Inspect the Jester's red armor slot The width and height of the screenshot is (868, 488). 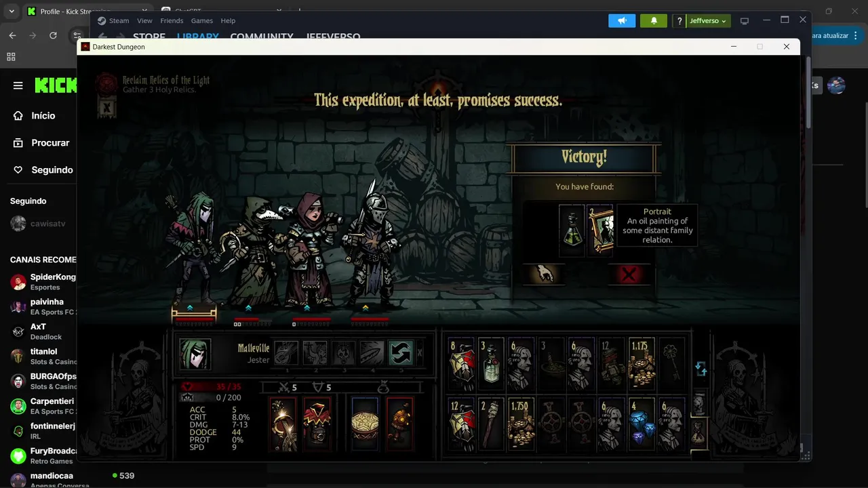pos(317,424)
